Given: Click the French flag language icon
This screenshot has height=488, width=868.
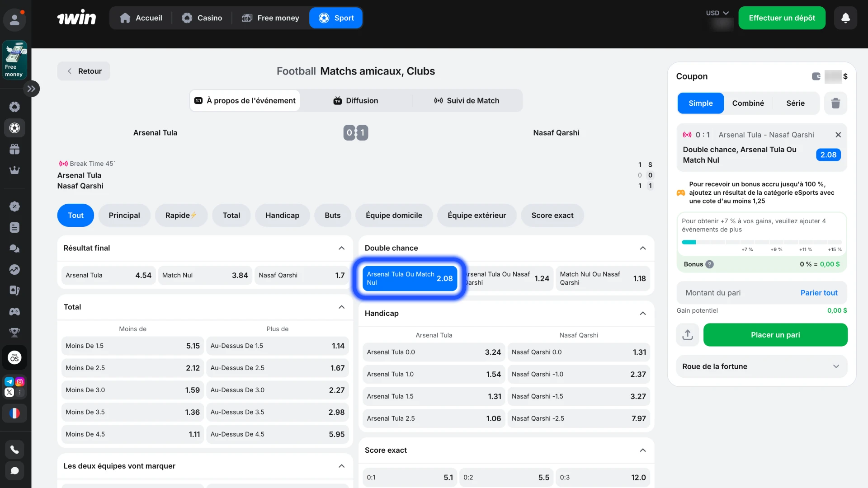Looking at the screenshot, I should 14,413.
